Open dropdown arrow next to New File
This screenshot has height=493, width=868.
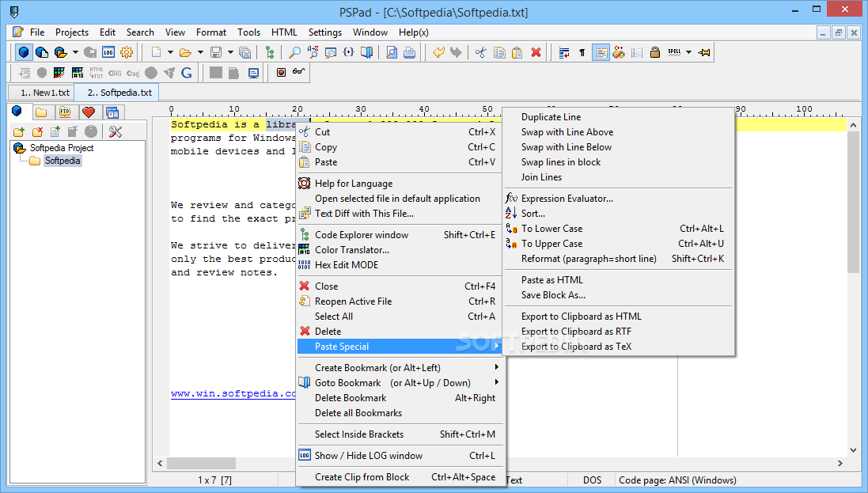click(x=170, y=52)
